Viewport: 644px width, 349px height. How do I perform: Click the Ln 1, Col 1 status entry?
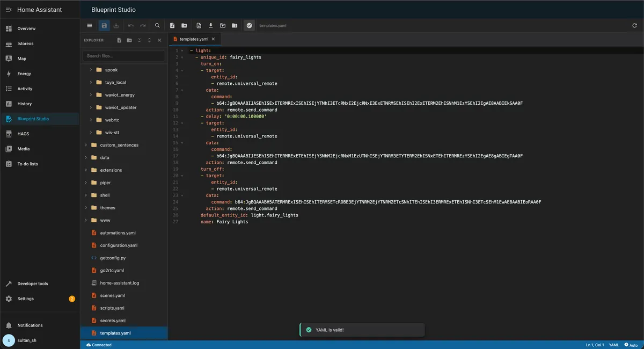point(595,345)
